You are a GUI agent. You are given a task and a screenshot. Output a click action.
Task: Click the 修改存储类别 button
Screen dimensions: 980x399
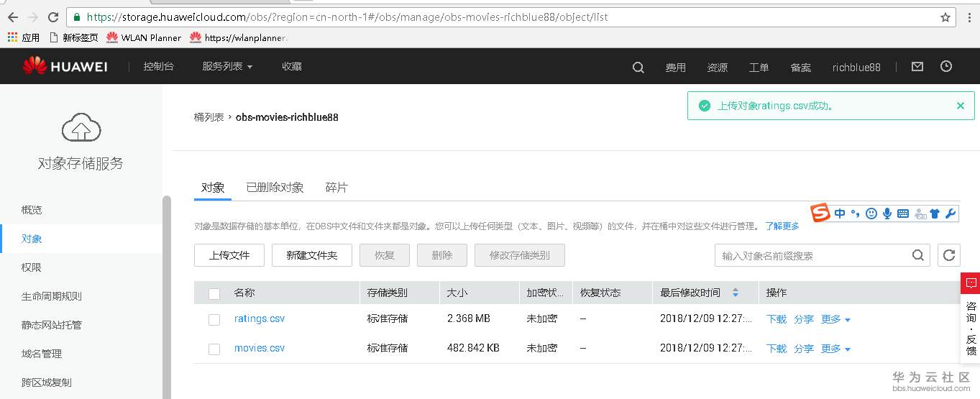pos(520,255)
